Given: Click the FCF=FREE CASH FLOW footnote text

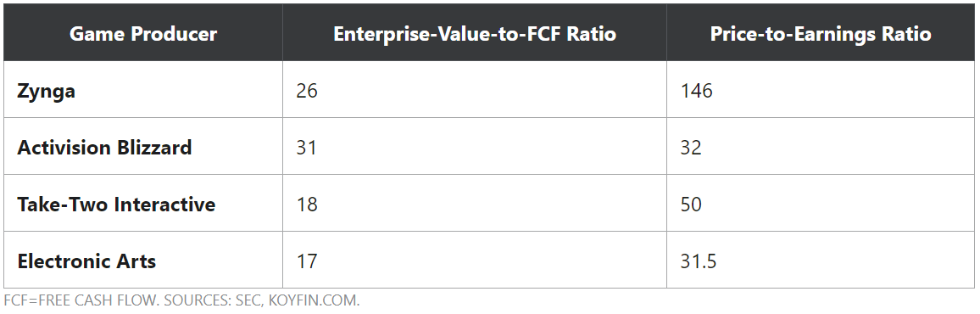Looking at the screenshot, I should point(81,300).
